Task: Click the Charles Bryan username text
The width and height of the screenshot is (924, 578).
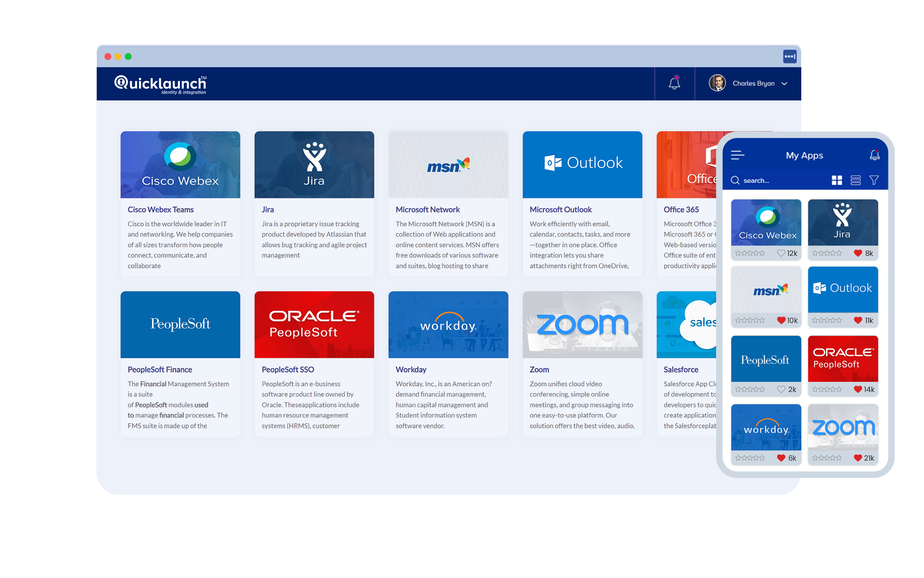Action: click(x=753, y=83)
